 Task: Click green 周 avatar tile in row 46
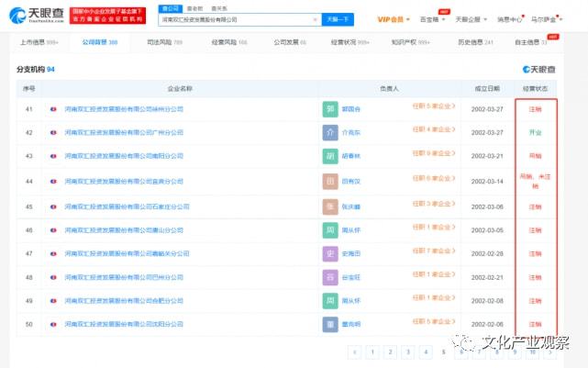click(x=330, y=230)
